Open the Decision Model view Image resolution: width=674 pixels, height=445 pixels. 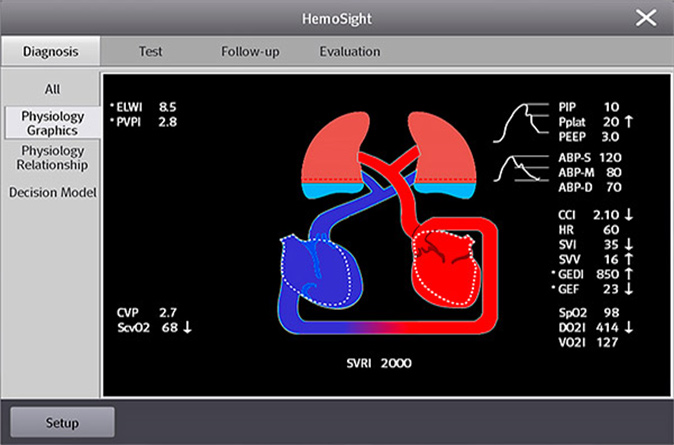[x=52, y=192]
